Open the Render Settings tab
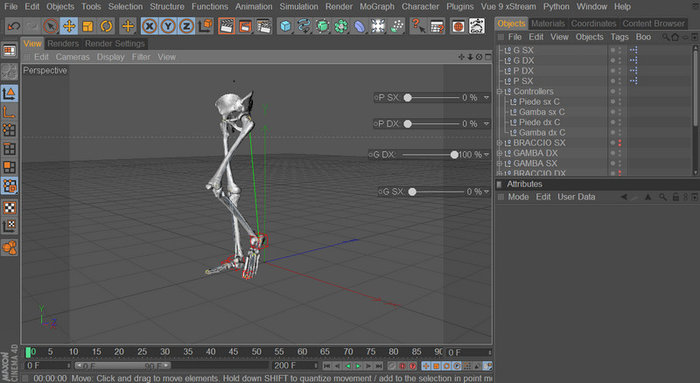 115,43
